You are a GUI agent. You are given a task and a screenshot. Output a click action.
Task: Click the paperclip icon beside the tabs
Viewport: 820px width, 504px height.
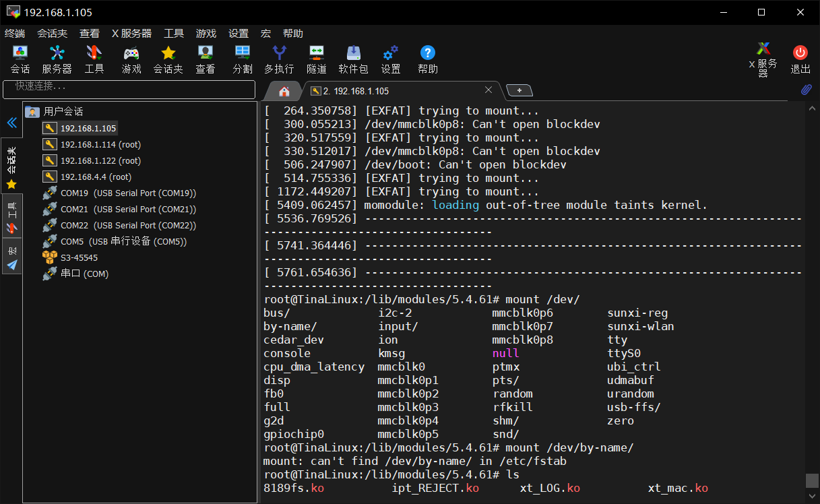806,90
